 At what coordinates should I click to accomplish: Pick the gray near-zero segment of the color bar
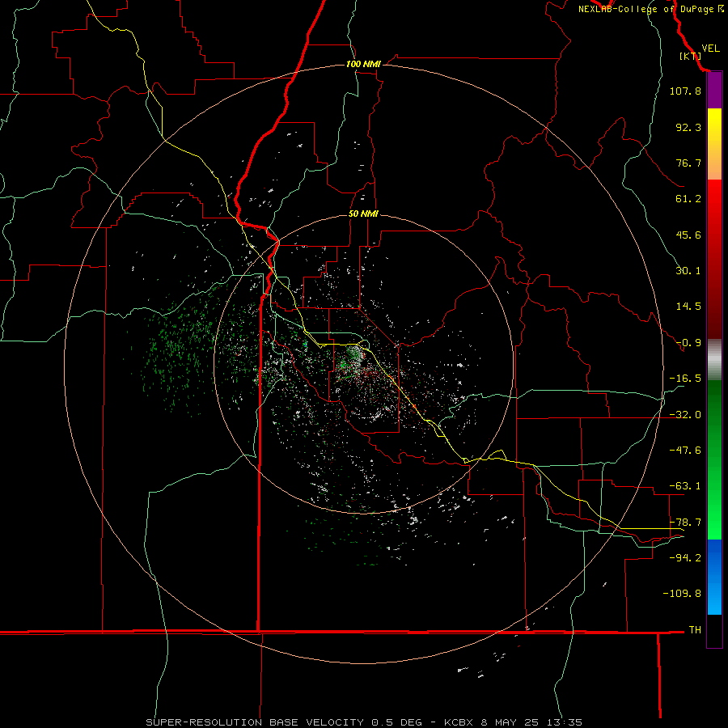714,360
